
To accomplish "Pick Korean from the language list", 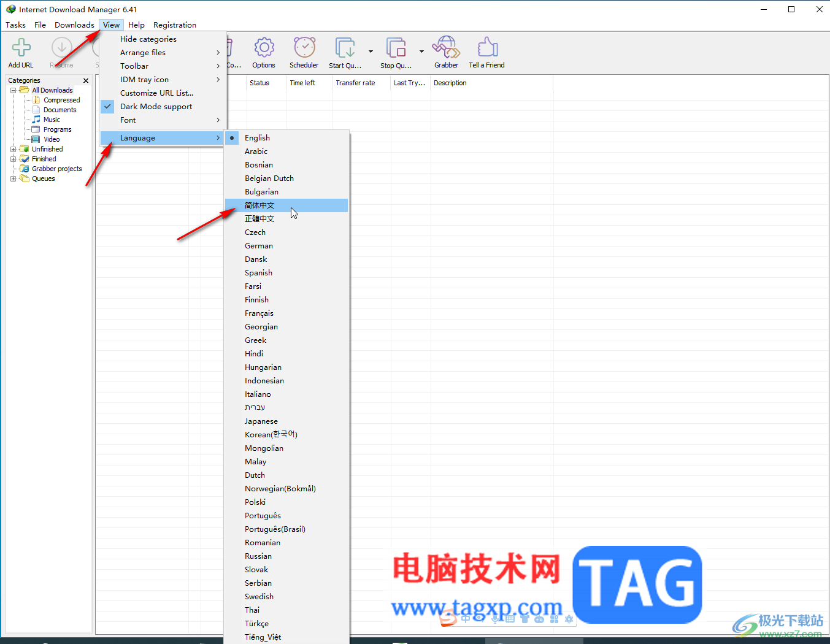I will 286,435.
